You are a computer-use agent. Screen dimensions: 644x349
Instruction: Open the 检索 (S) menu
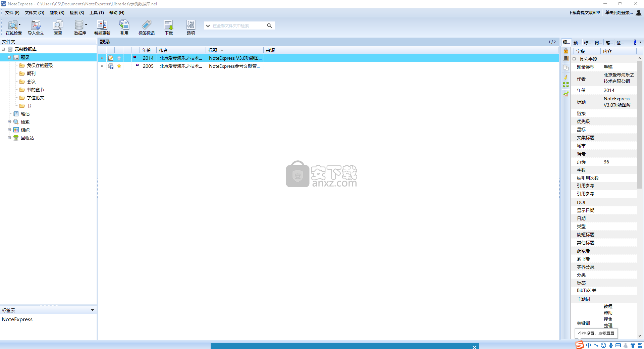coord(77,13)
